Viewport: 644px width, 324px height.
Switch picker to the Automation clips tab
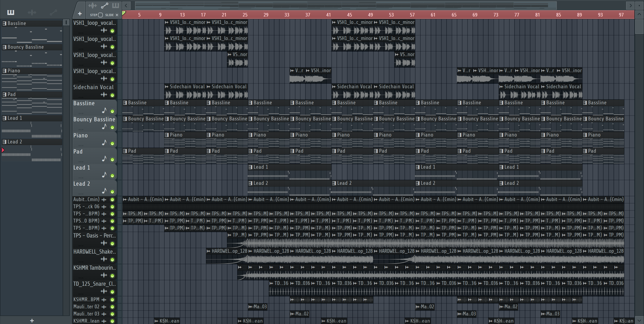tap(53, 12)
